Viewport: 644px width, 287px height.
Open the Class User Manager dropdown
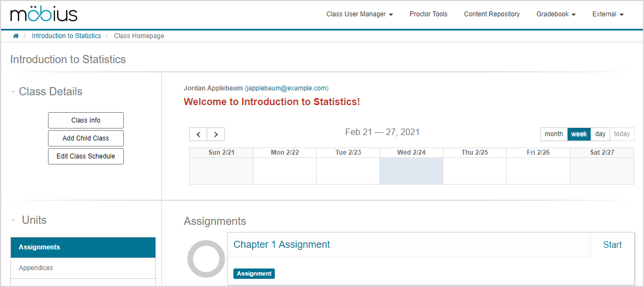click(359, 14)
